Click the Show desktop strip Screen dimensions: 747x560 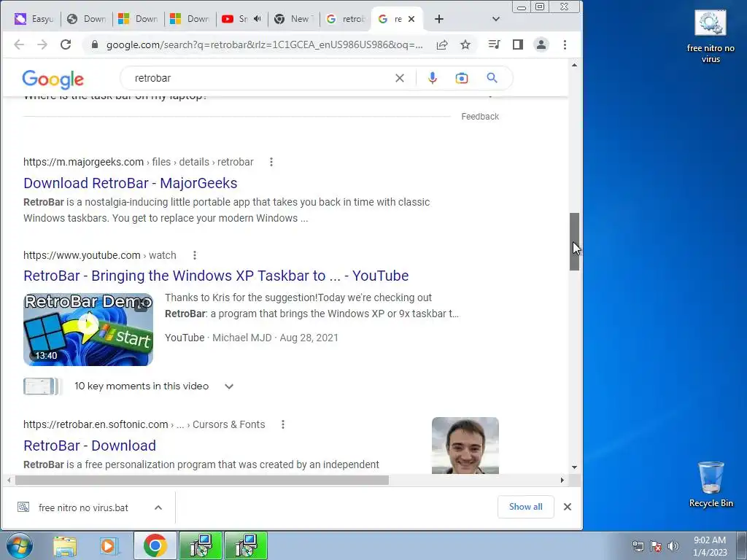[742, 545]
